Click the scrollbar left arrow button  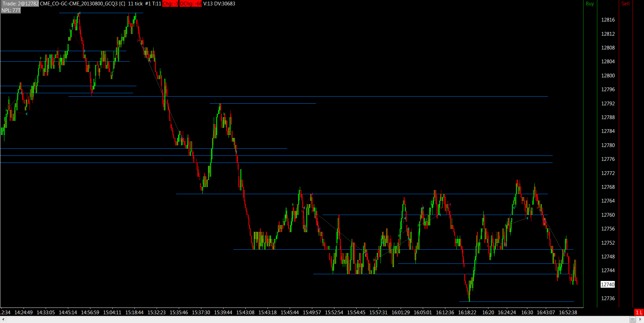[x=3, y=319]
